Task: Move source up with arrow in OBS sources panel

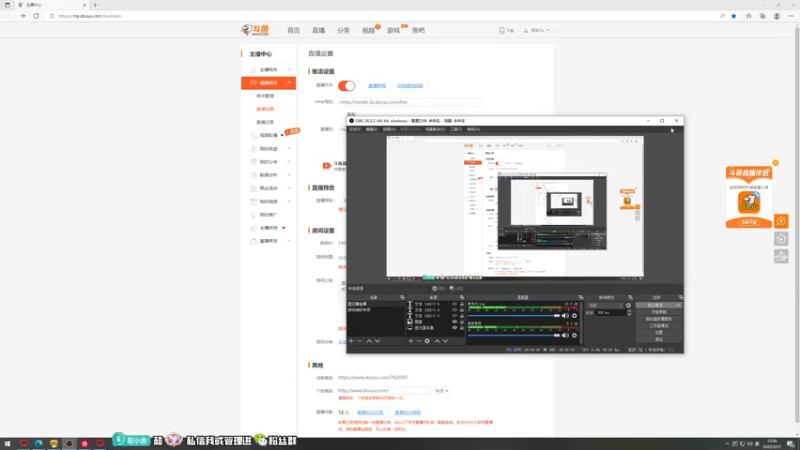Action: [x=437, y=341]
